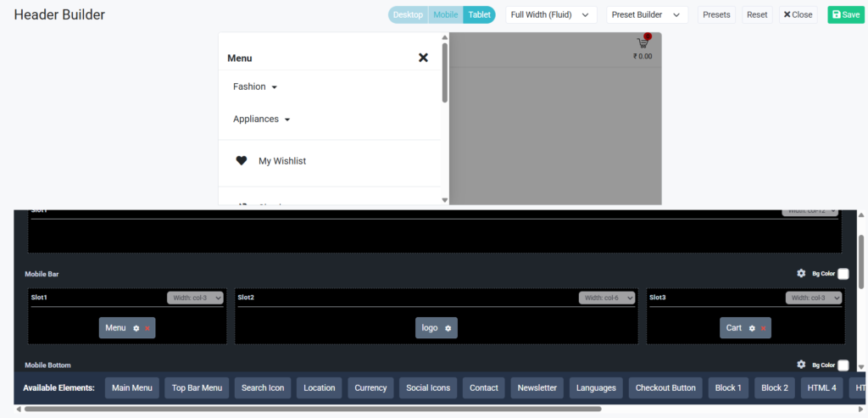Click the heart icon beside My Wishlist
This screenshot has height=418, width=868.
point(242,160)
